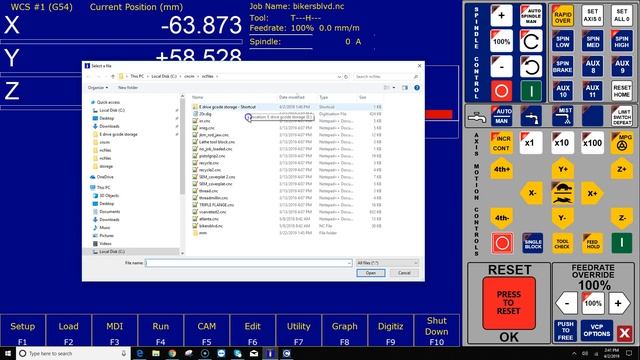
Task: Jog Y+ axis
Action: pyautogui.click(x=562, y=169)
